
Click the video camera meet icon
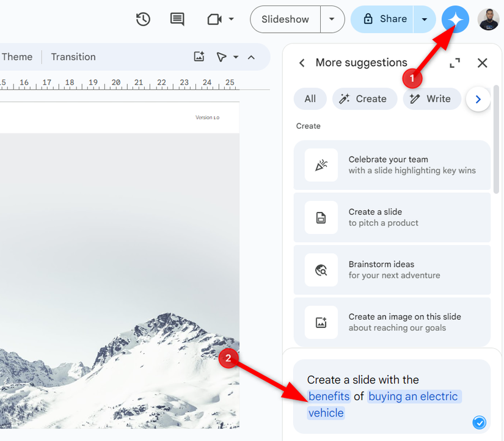(x=214, y=20)
